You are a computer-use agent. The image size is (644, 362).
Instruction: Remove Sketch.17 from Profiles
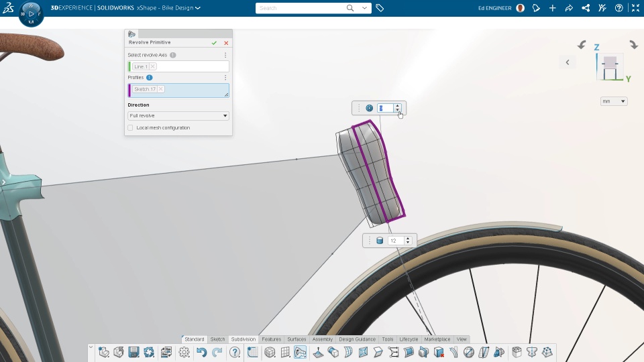[160, 89]
